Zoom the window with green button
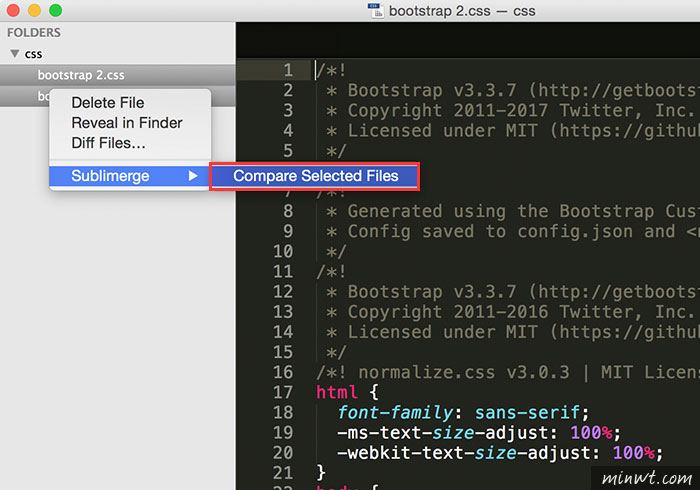Screen dimensions: 700x490 [x=55, y=10]
